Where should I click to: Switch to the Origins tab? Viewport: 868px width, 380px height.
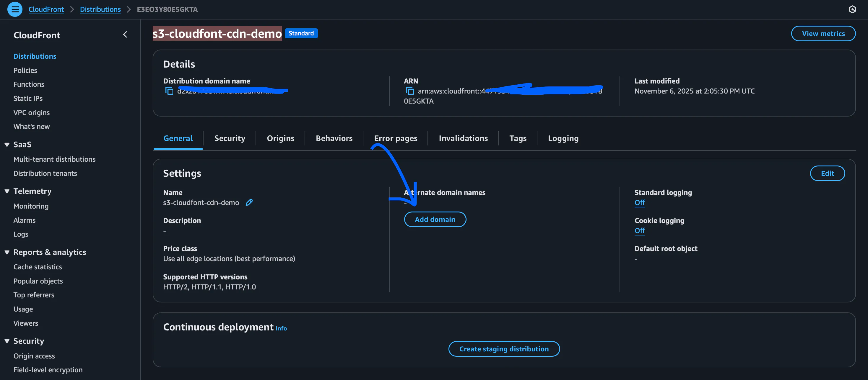(x=280, y=138)
